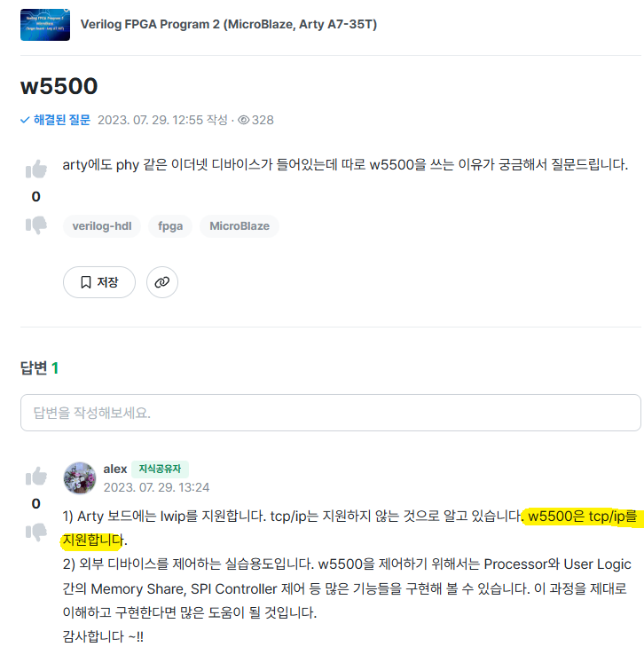
Task: Click the 지식공유자 badge
Action: tap(160, 469)
